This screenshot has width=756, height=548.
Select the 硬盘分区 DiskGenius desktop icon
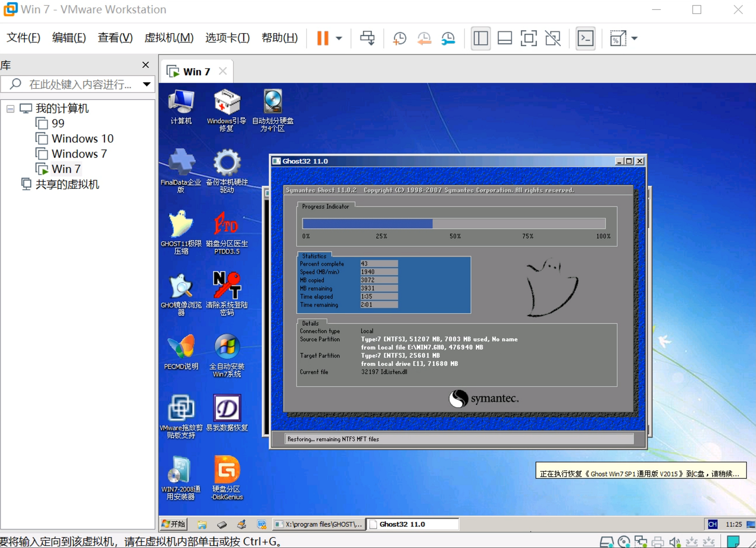pos(227,478)
